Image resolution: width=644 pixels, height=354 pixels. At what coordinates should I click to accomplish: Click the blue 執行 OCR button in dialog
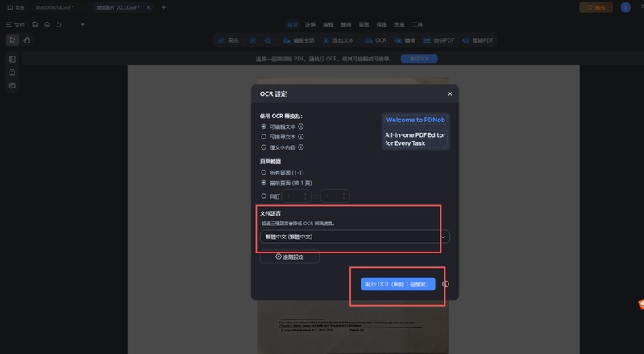[398, 284]
